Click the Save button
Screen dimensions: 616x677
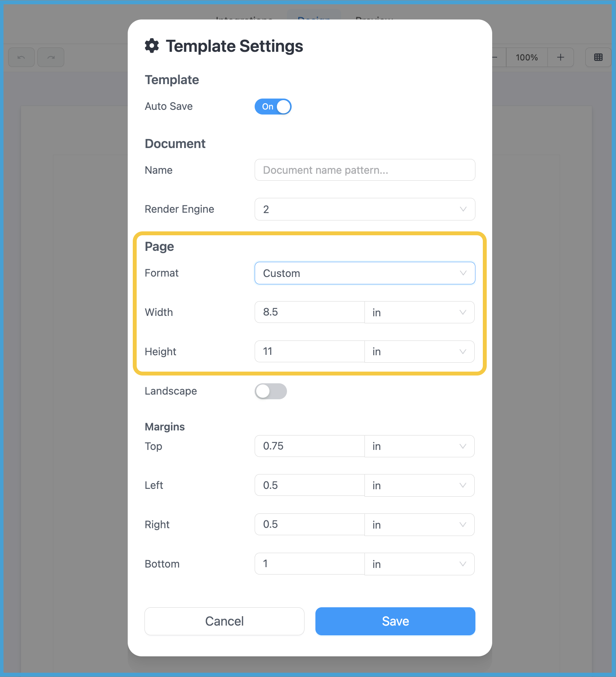[x=395, y=621]
